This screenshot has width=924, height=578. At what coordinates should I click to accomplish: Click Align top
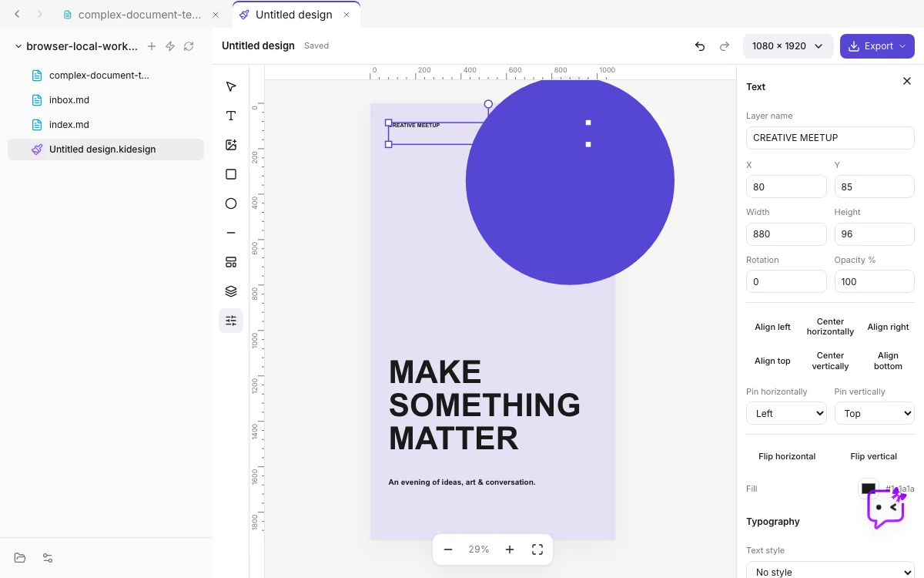pyautogui.click(x=772, y=361)
